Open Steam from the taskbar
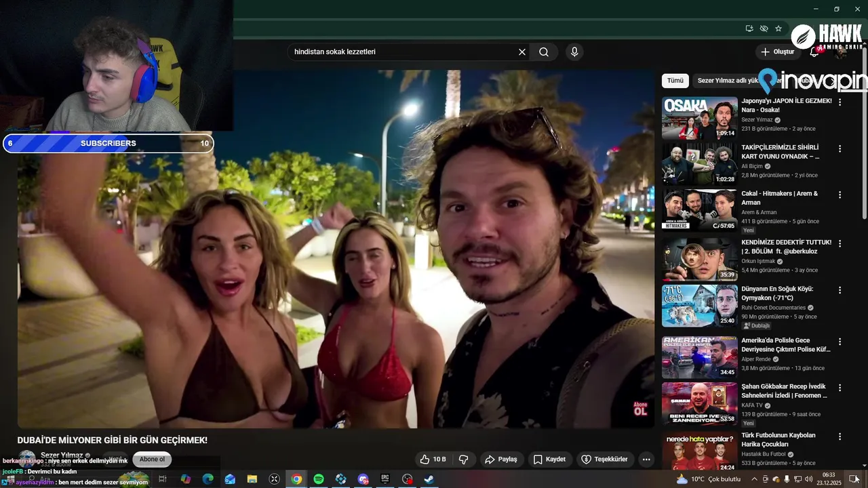Viewport: 868px width, 488px height. [x=429, y=479]
